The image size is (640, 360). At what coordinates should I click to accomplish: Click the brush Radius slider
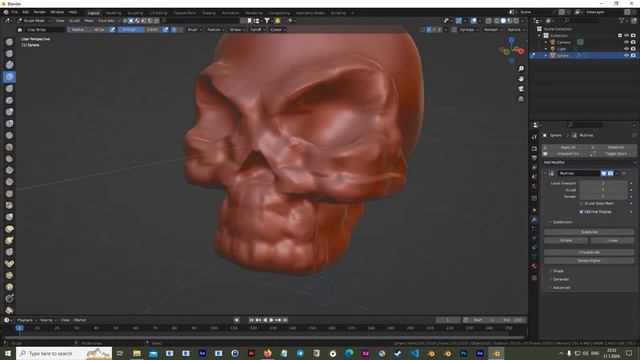pos(87,30)
